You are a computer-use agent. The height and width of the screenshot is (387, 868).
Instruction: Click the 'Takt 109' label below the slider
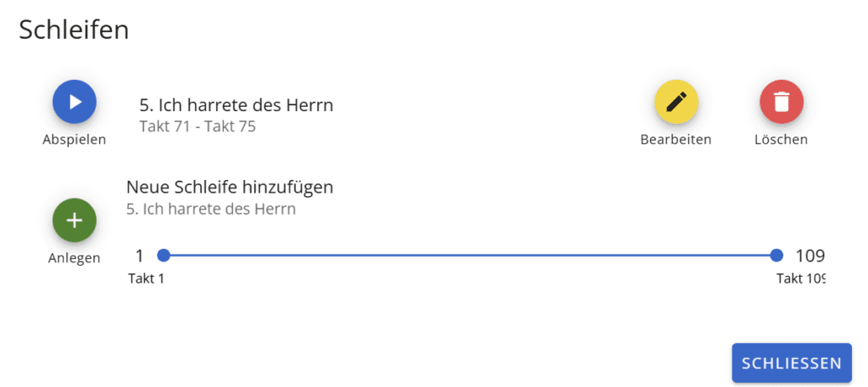pyautogui.click(x=801, y=278)
